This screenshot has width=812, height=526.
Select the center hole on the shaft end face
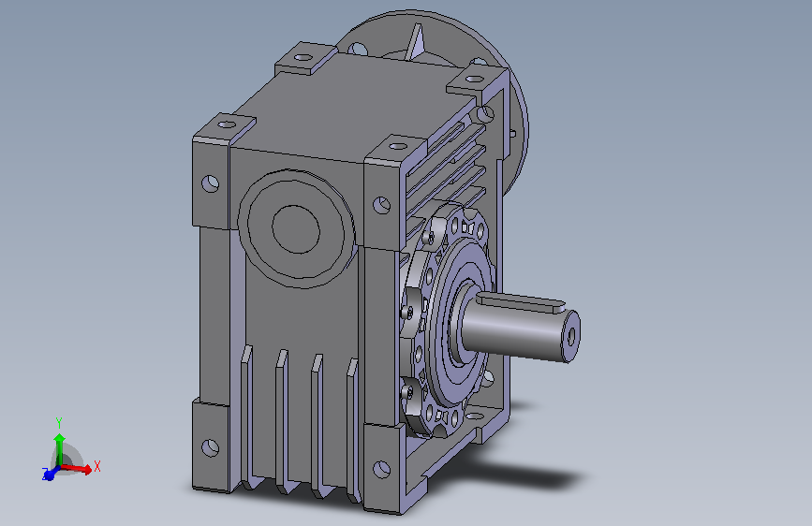tap(571, 337)
